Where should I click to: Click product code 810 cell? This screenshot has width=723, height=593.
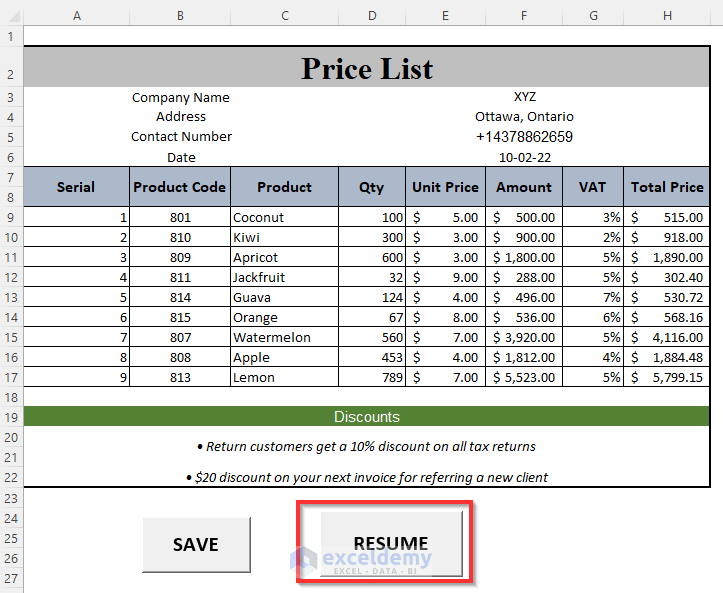(x=180, y=237)
